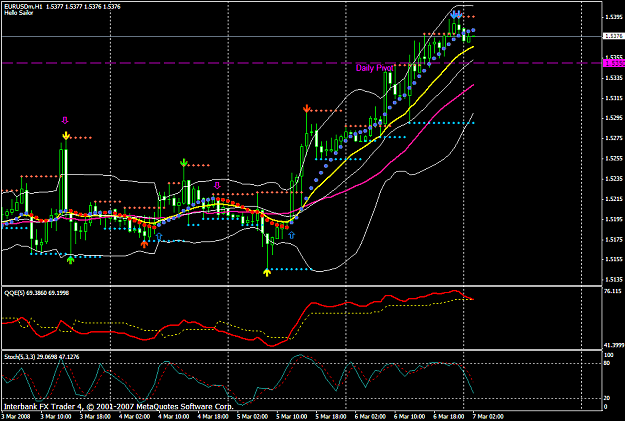Select the 1.5235 price axis label
This screenshot has height=421, width=625.
[x=614, y=179]
